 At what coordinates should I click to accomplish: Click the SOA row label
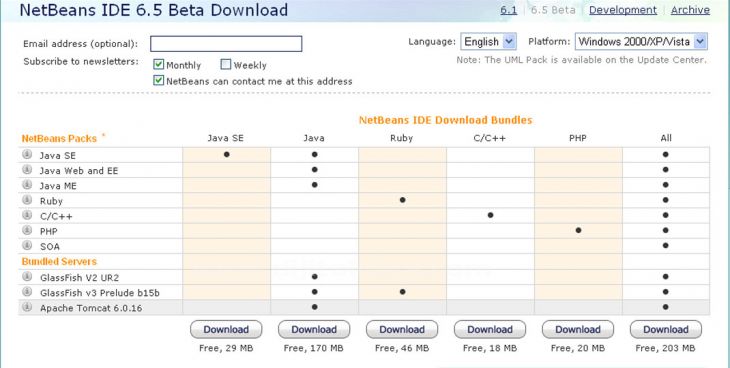coord(50,247)
